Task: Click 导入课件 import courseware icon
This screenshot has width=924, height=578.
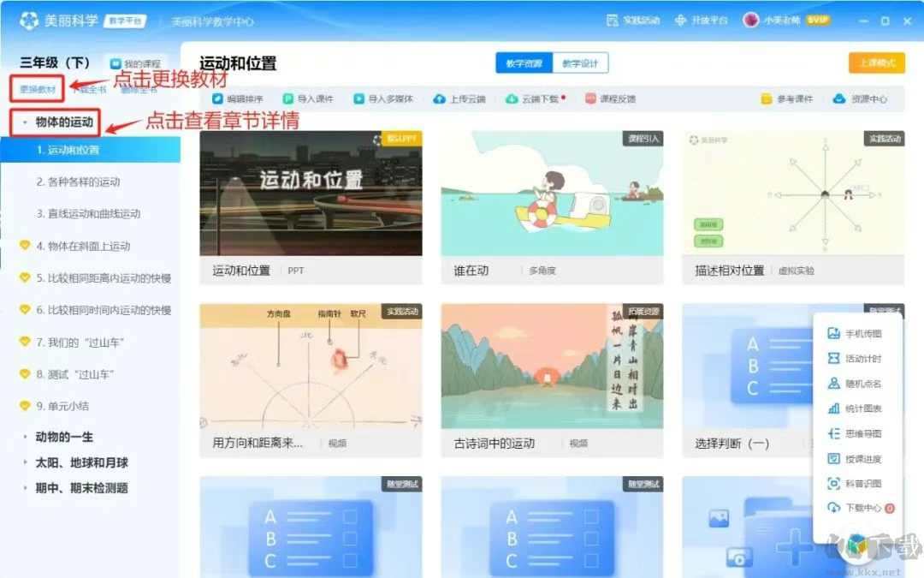Action: 288,98
